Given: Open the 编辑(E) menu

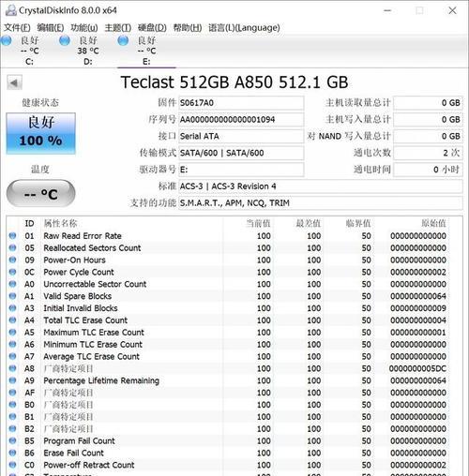Looking at the screenshot, I should [x=51, y=28].
